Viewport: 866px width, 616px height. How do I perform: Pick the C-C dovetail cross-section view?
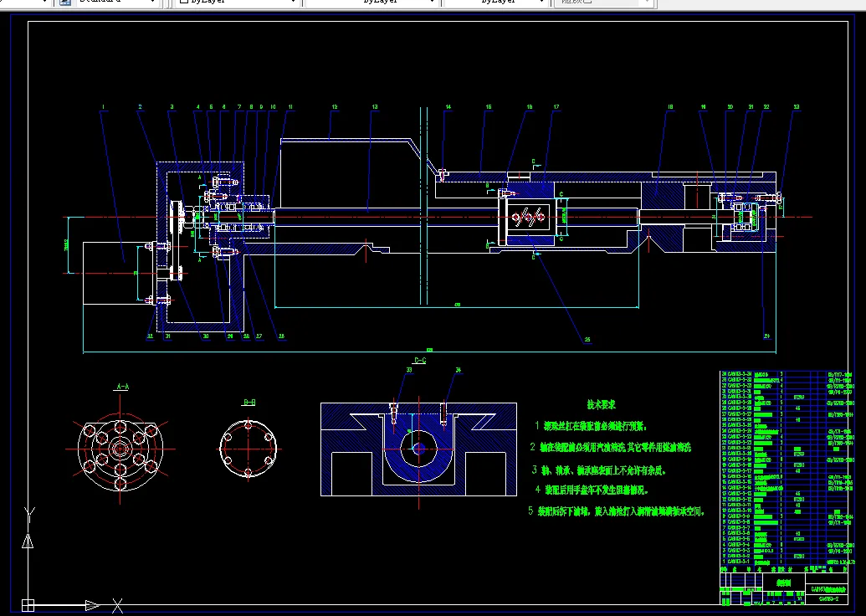pos(418,449)
